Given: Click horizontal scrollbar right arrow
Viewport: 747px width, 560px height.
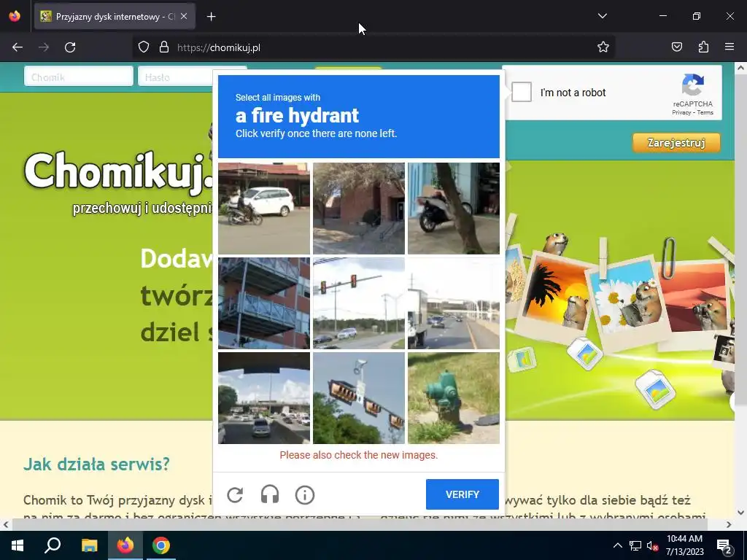Looking at the screenshot, I should tap(729, 525).
